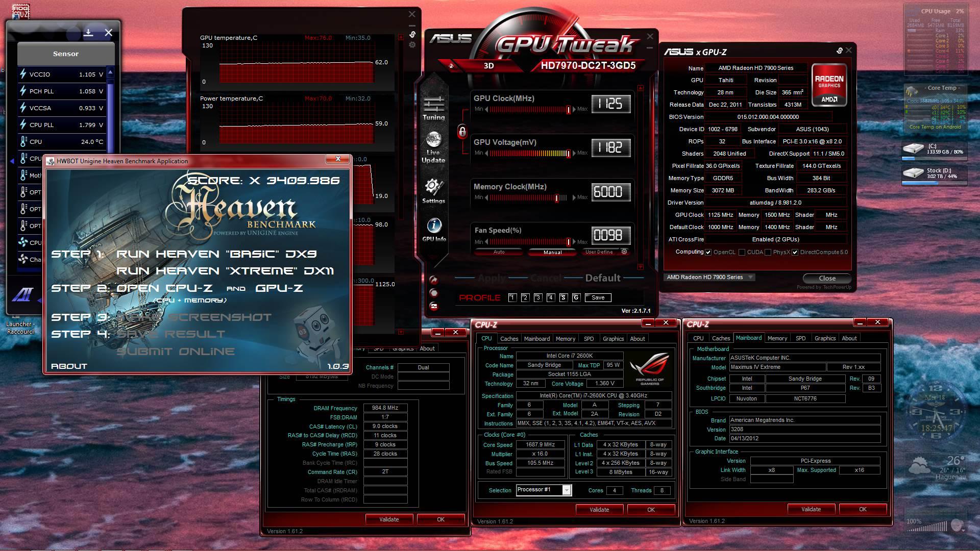Open GPU Tweak Settings gear
The image size is (980, 551).
433,191
